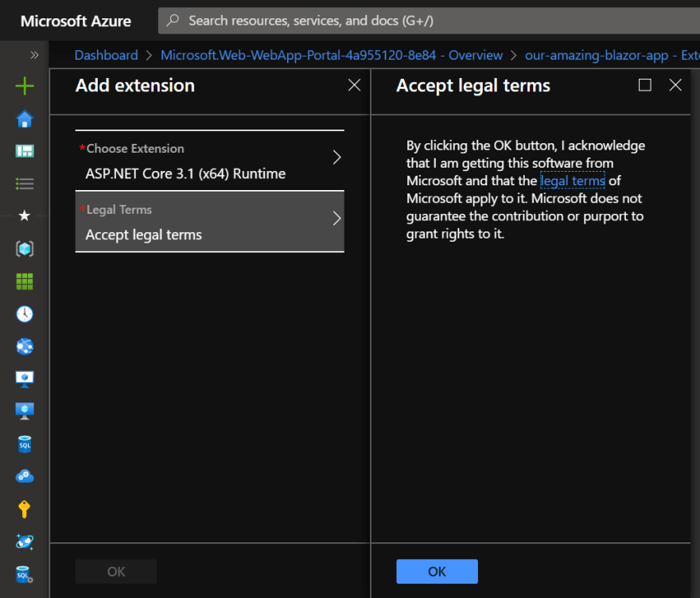700x598 pixels.
Task: Close the Accept legal terms blade
Action: point(675,85)
